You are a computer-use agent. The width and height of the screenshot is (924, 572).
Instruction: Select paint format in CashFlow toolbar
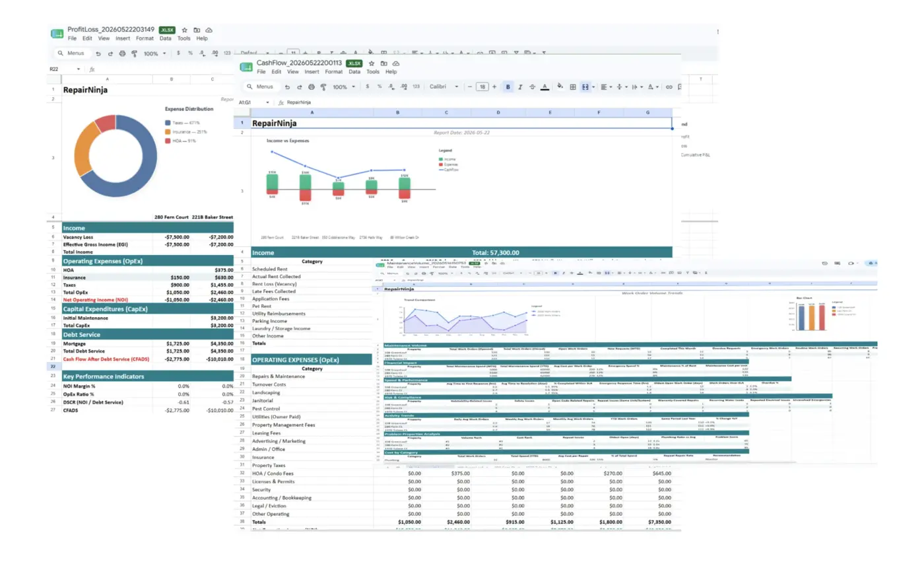coord(323,87)
